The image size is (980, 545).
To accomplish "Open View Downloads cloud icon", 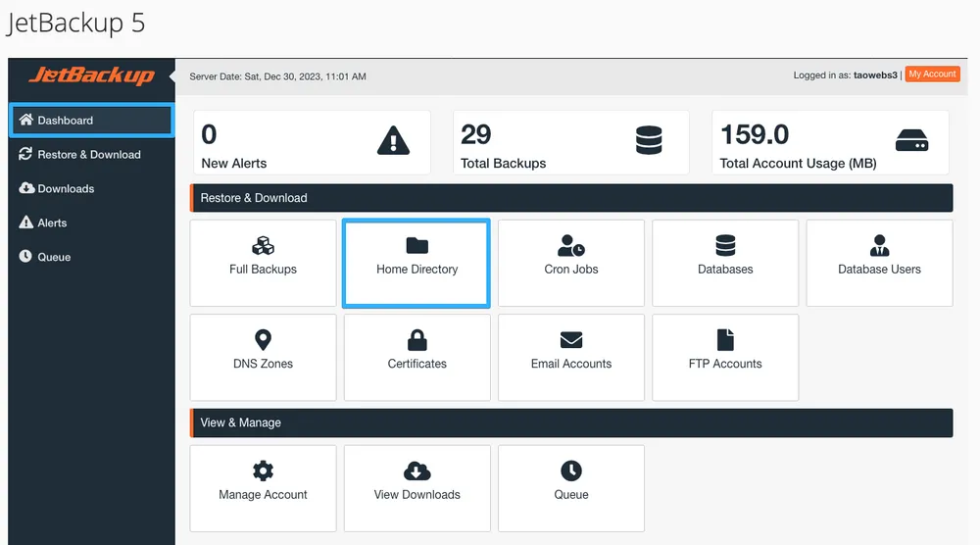I will (x=416, y=471).
